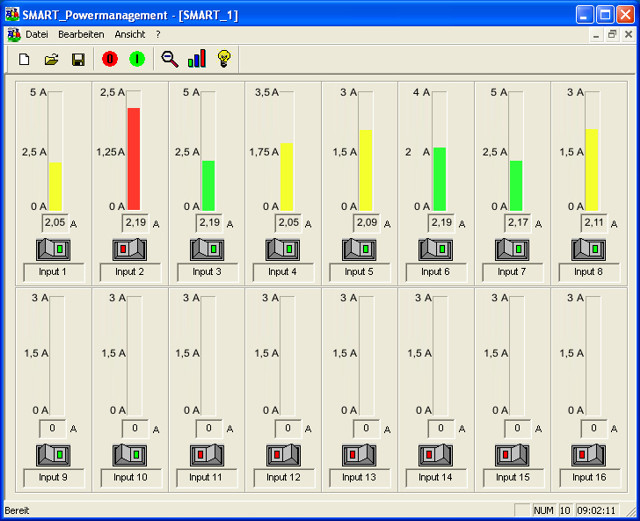Open the Bearbeiten menu
Image resolution: width=640 pixels, height=521 pixels.
[81, 34]
